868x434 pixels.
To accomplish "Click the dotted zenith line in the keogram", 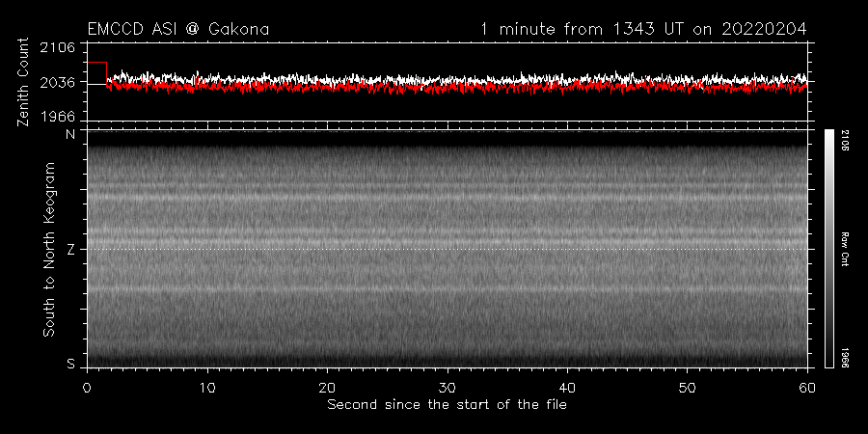I will click(447, 249).
